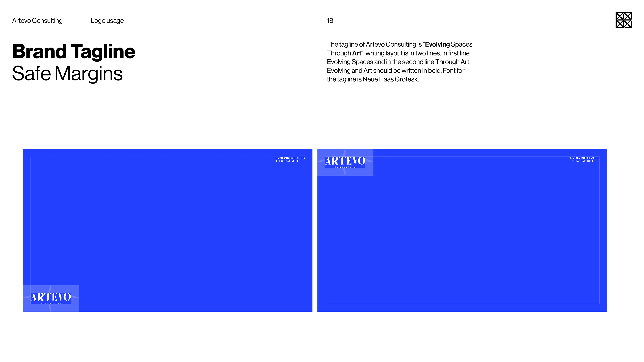Viewport: 644px width, 362px height.
Task: Click the 'Neue Haas Grotesk' font name text
Action: point(390,79)
